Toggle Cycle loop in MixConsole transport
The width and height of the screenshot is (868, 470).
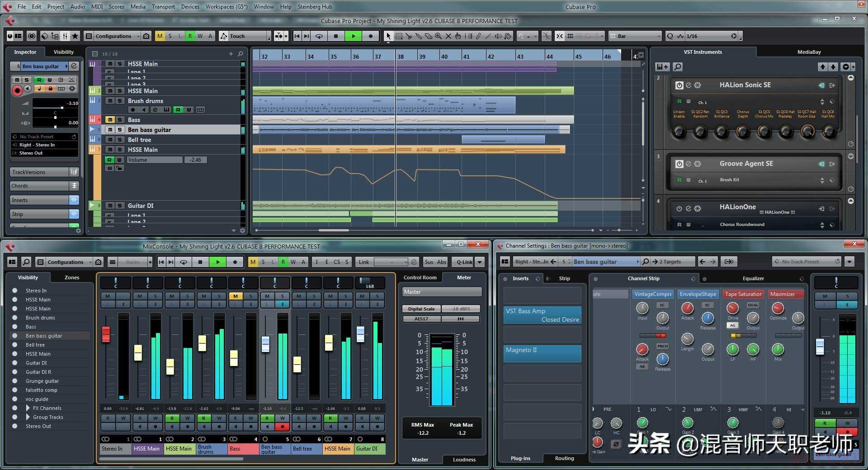click(184, 262)
